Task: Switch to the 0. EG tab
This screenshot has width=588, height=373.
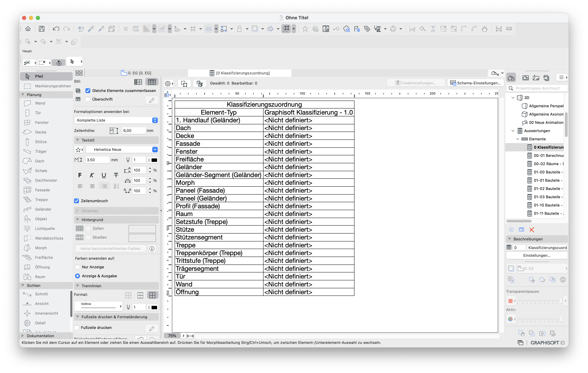Action: [136, 73]
